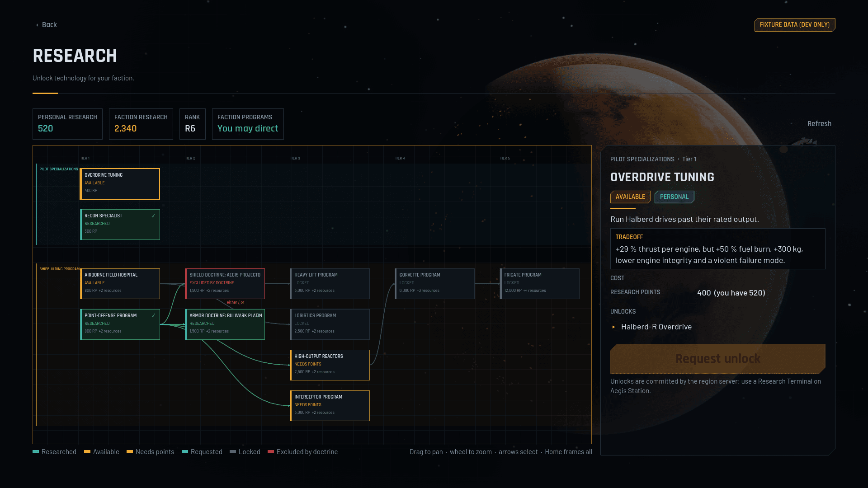Screen dimensions: 868x488
Task: Click the 'either / or' connector label
Action: pos(236,303)
